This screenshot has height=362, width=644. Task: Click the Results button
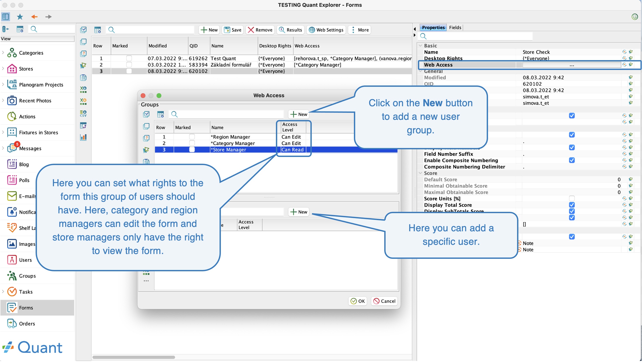pyautogui.click(x=291, y=30)
